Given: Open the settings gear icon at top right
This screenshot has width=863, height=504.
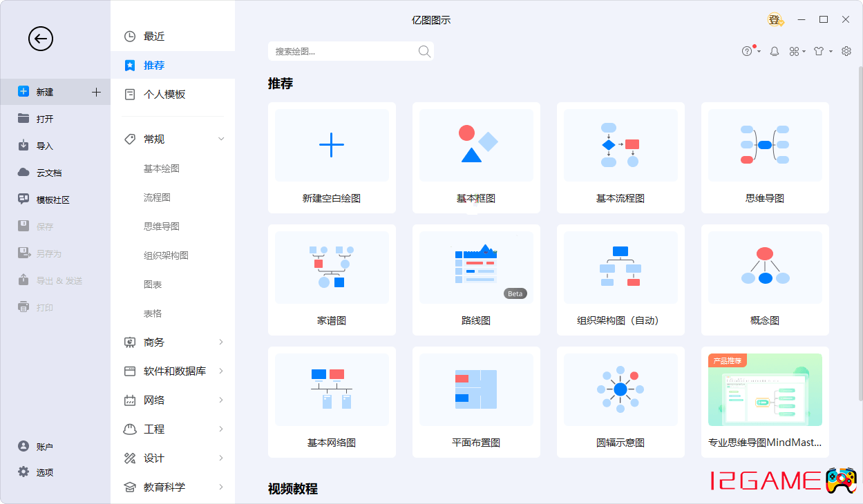Looking at the screenshot, I should [846, 51].
